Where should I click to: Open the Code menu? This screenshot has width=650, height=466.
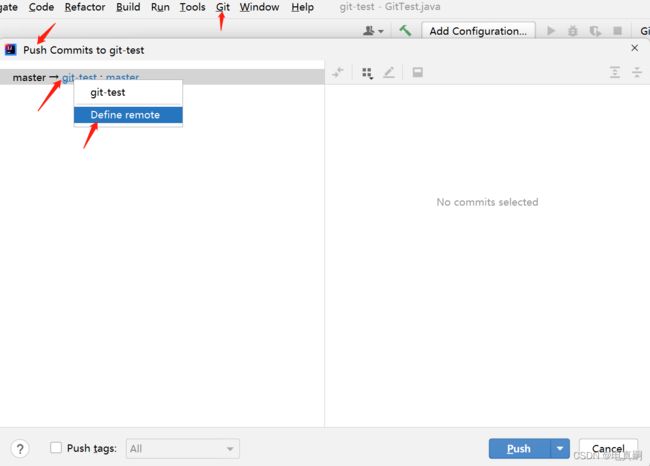(x=41, y=7)
